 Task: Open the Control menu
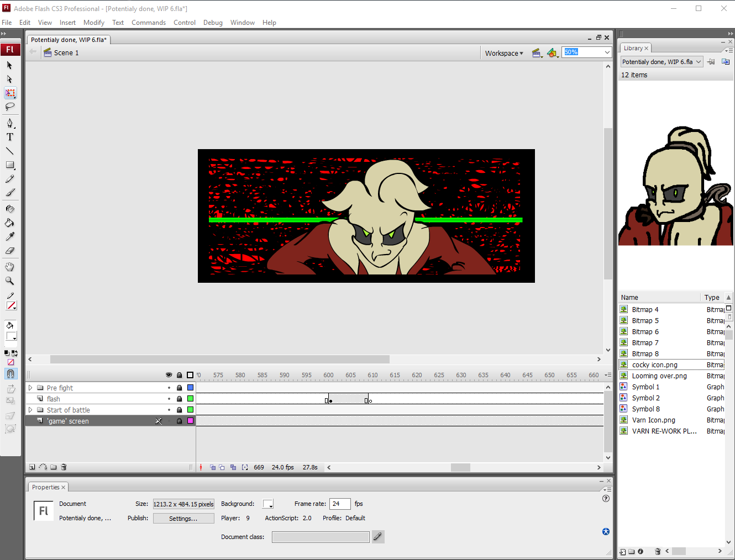point(185,23)
